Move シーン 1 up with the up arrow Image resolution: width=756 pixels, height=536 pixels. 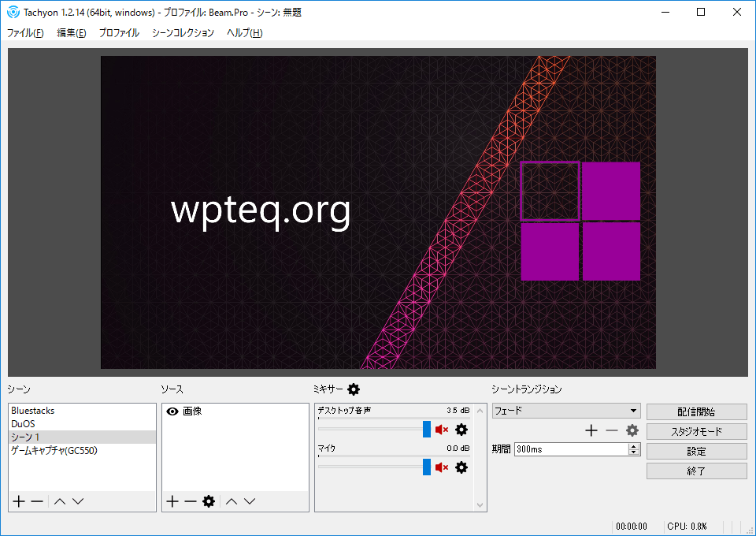(x=57, y=501)
